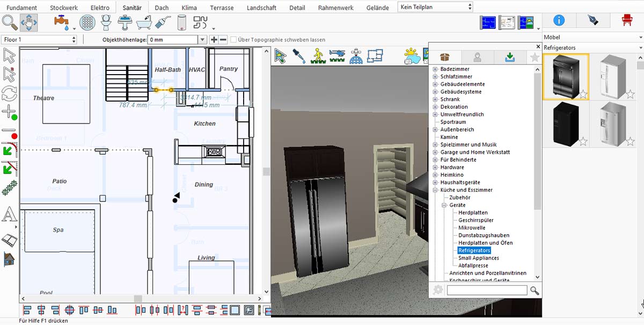644x325 pixels.
Task: Align selected objects to the left edge
Action: tap(27, 310)
